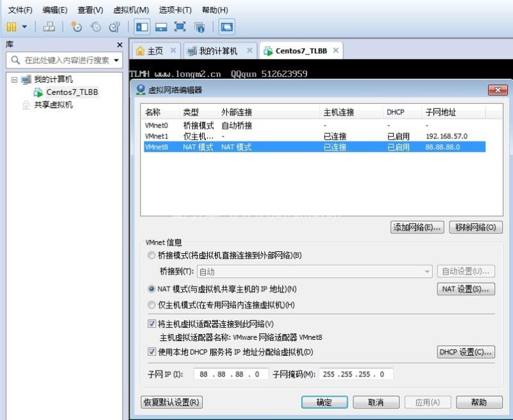This screenshot has height=420, width=513.
Task: Enter full screen mode icon
Action: pos(180,27)
